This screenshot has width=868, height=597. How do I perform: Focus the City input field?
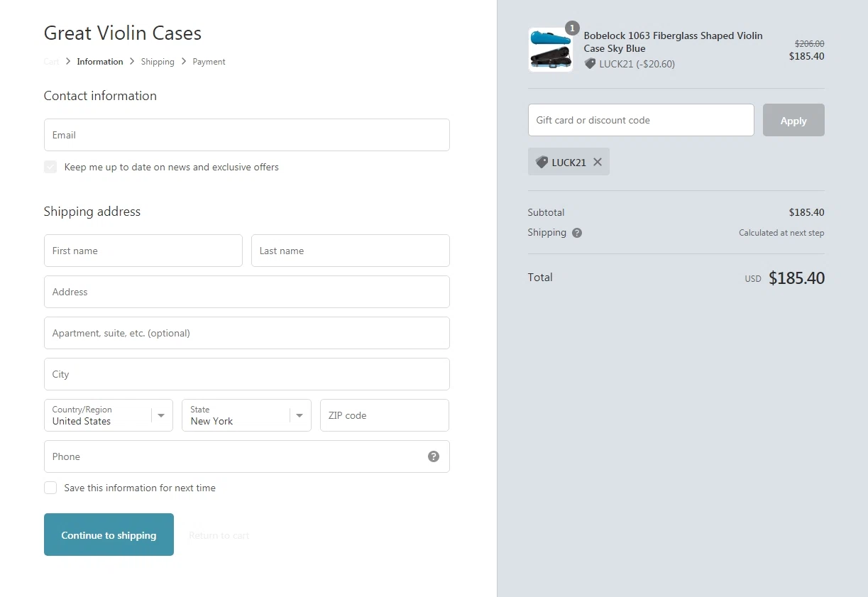point(247,374)
